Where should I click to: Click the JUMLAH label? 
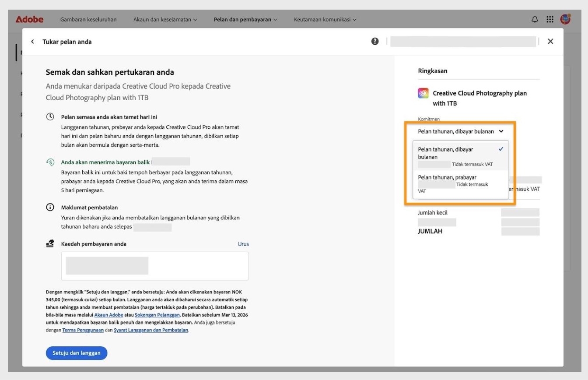(430, 231)
